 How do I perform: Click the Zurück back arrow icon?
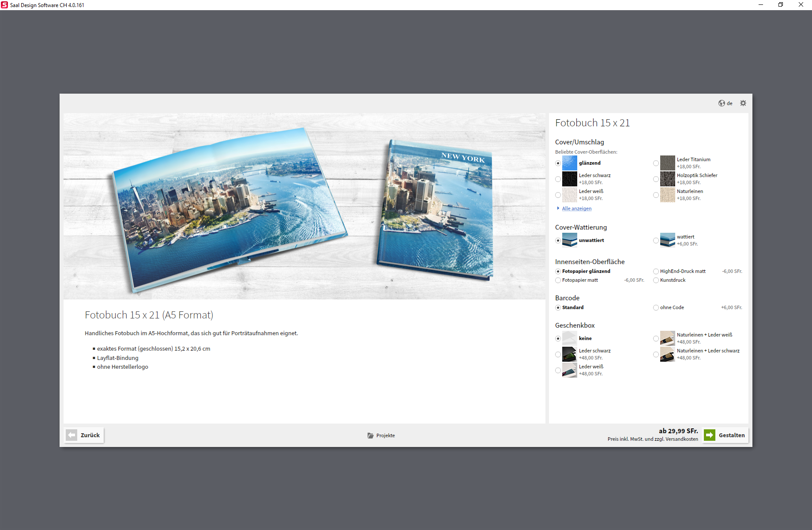click(71, 435)
